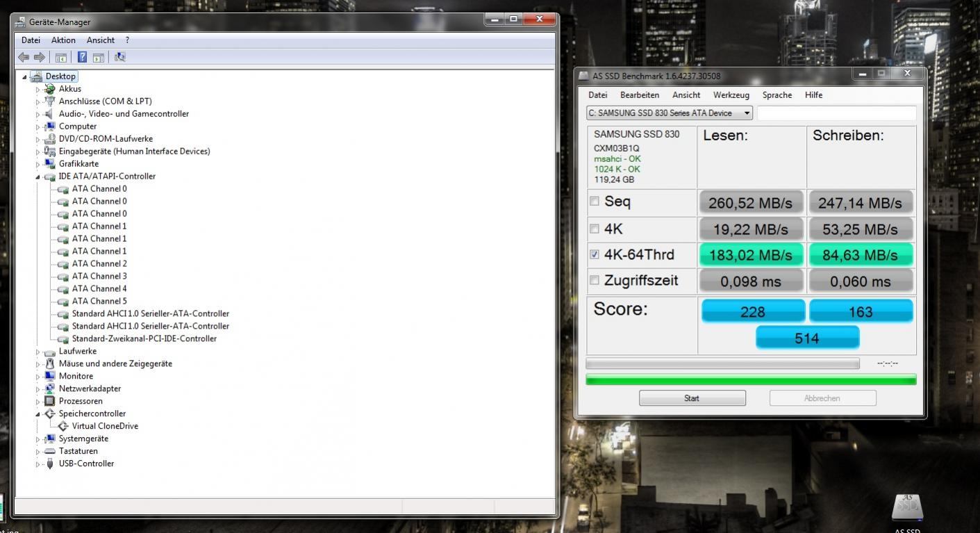The width and height of the screenshot is (980, 533).
Task: Select the Grafikkarte category icon
Action: coord(49,164)
